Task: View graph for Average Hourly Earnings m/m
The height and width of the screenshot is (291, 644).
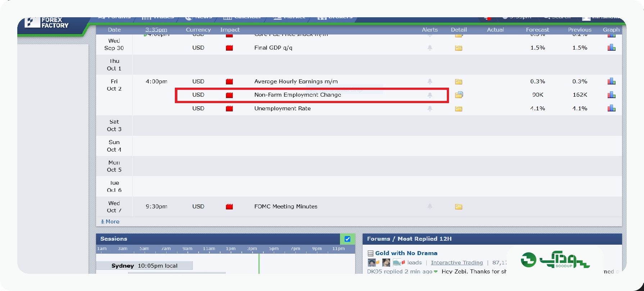Action: pyautogui.click(x=611, y=81)
